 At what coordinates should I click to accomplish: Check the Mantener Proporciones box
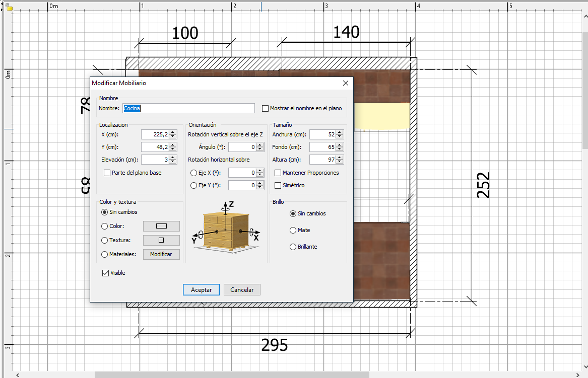coord(278,173)
